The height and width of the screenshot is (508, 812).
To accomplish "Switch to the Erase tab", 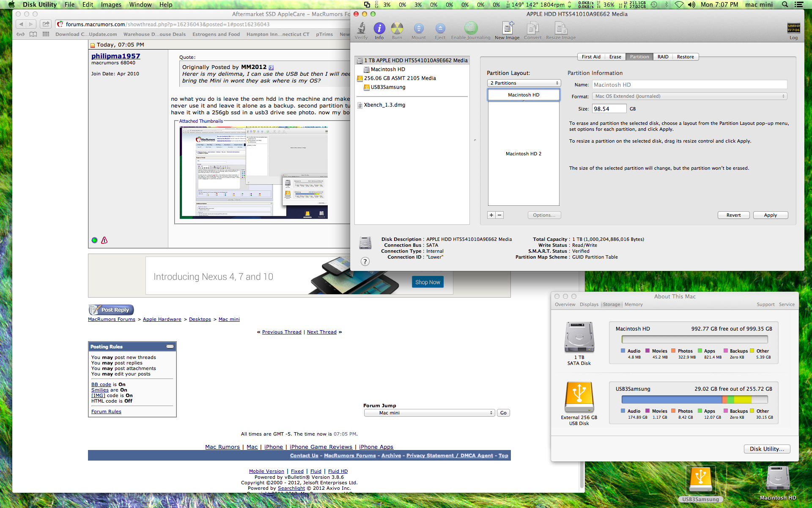I will [x=615, y=57].
